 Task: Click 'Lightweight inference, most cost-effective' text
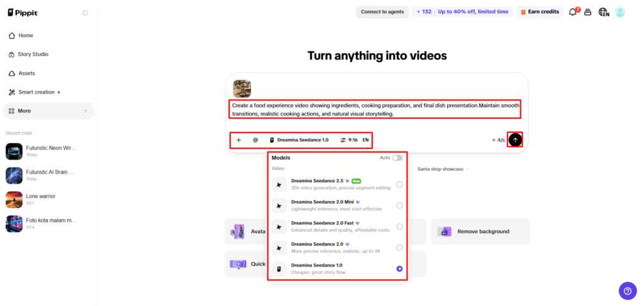coord(336,209)
